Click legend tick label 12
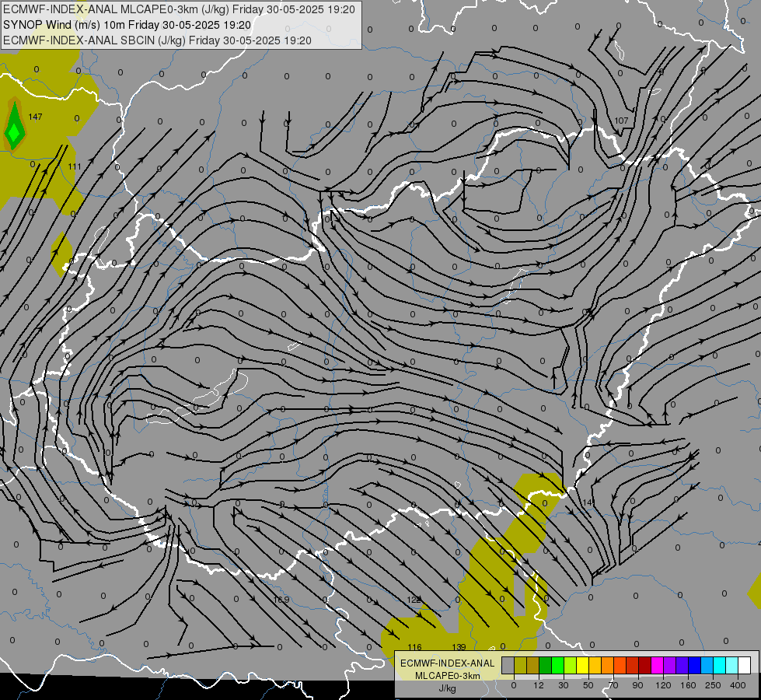The width and height of the screenshot is (761, 700). coord(539,685)
